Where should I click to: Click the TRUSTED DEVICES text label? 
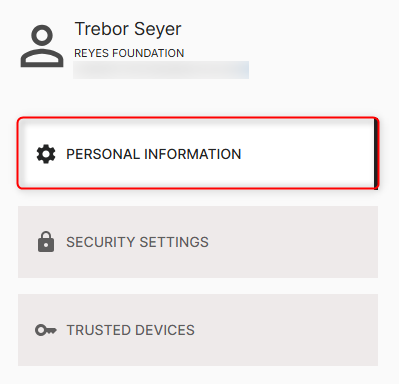pos(131,330)
